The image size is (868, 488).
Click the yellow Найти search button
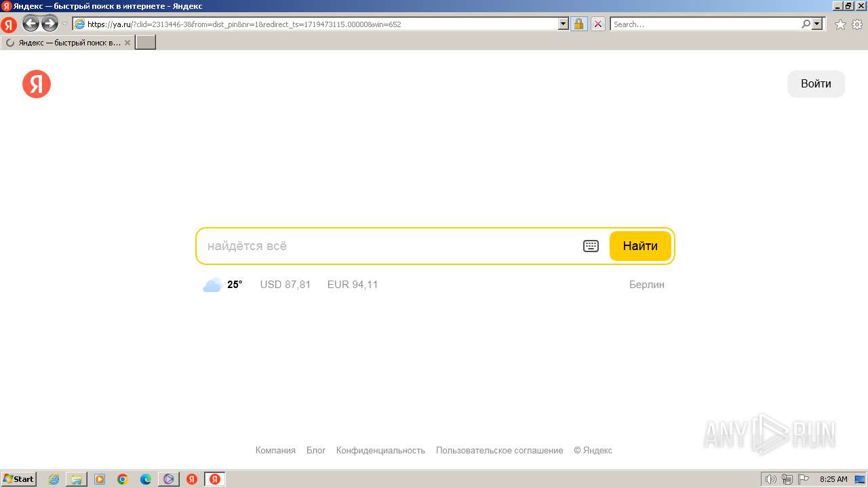pyautogui.click(x=640, y=246)
